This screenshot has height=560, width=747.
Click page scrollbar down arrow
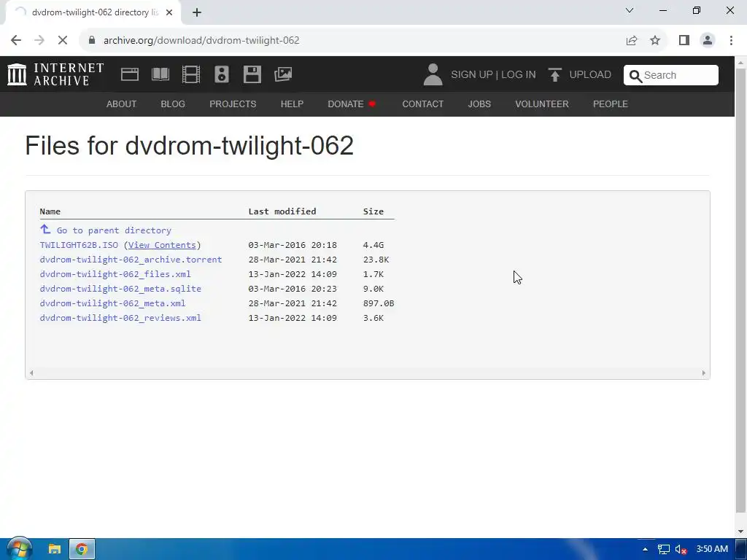[x=741, y=531]
